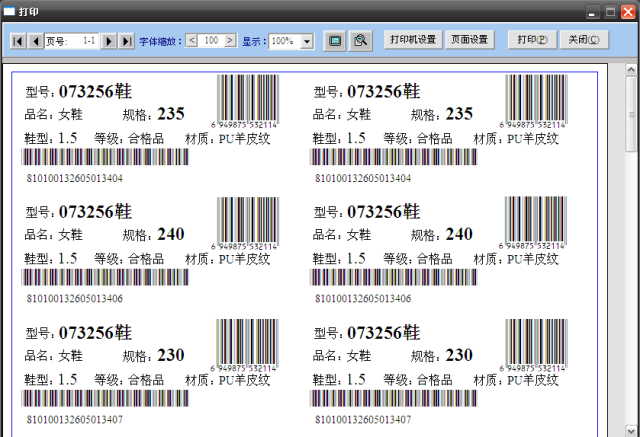The width and height of the screenshot is (640, 437).
Task: Increase the font scaling value
Action: point(231,41)
